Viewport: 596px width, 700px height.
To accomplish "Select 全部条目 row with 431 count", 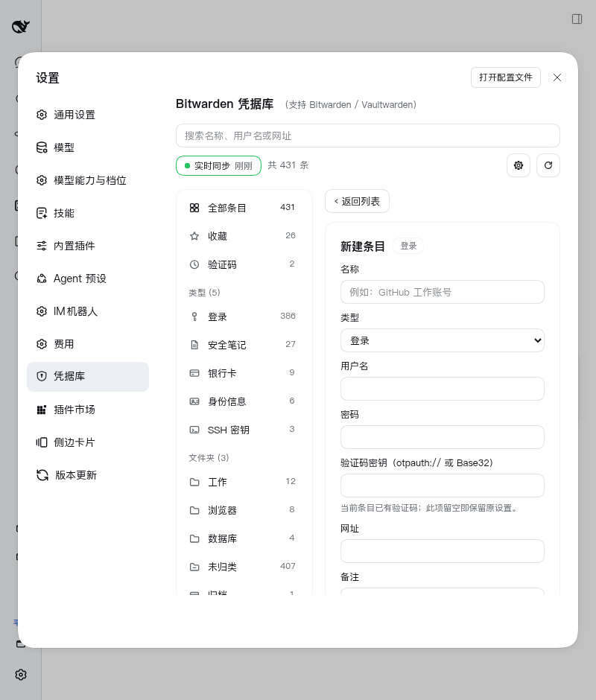I will click(x=244, y=208).
